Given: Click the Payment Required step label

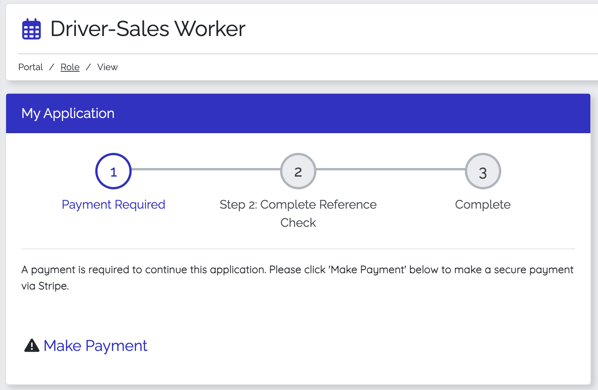Looking at the screenshot, I should [x=113, y=205].
